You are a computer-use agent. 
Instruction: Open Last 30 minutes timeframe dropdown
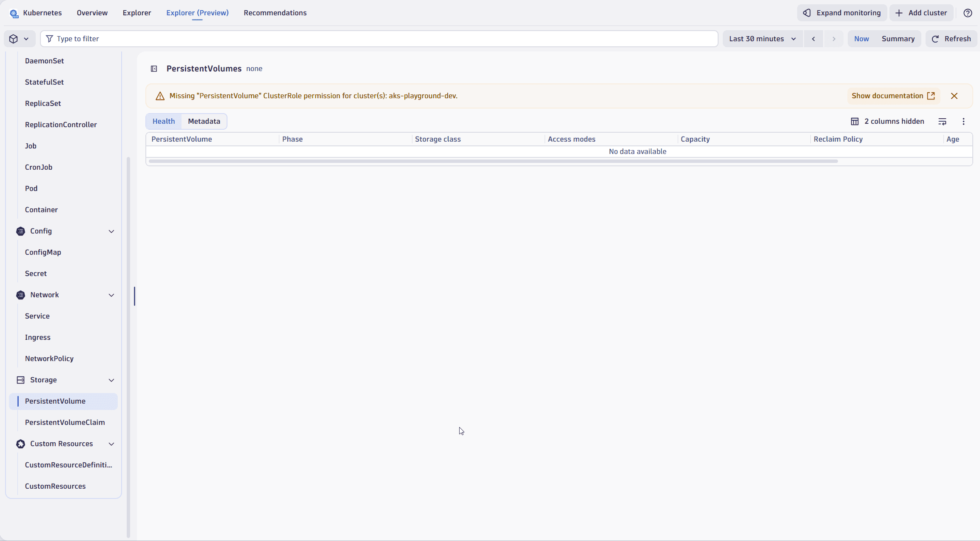coord(762,39)
